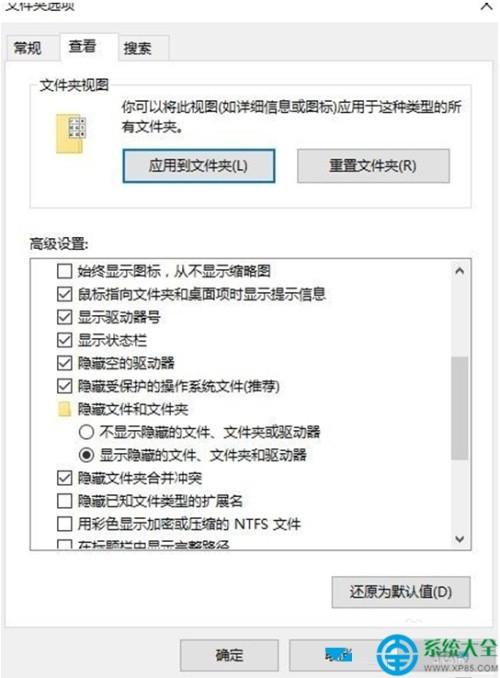Uncheck 显示驱动器号 checkbox

[64, 317]
